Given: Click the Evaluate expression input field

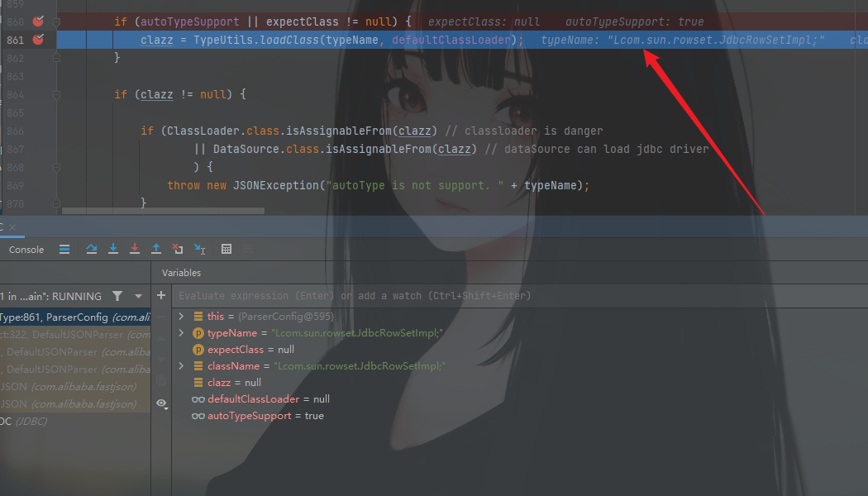Looking at the screenshot, I should tap(519, 296).
